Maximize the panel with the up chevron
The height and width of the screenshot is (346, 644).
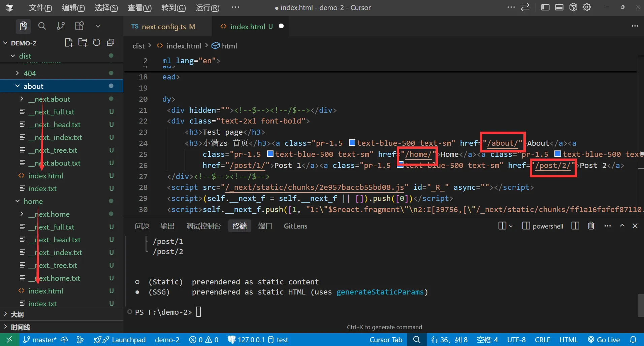[x=622, y=226]
